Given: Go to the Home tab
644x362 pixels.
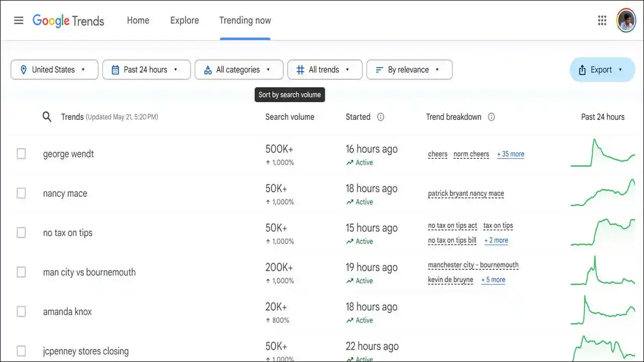Looking at the screenshot, I should click(138, 20).
